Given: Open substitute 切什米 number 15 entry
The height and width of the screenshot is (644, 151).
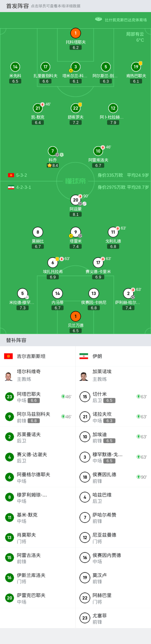Looking at the screenshot, I should click(113, 396).
